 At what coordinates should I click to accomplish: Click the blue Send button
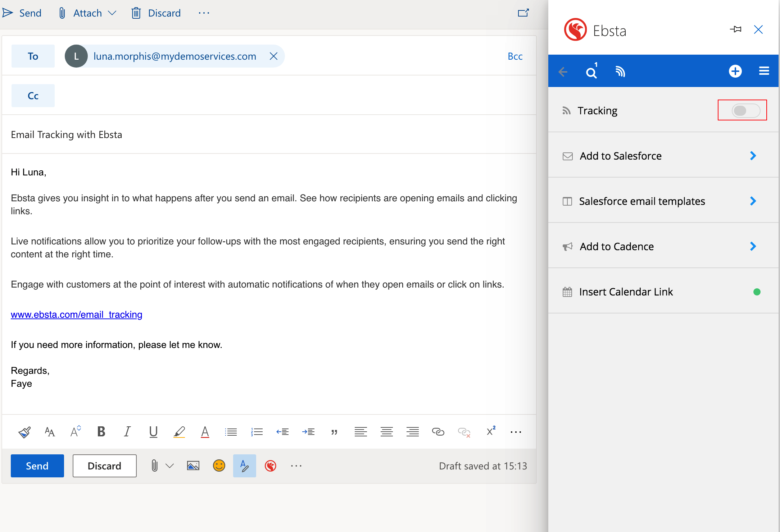[37, 466]
